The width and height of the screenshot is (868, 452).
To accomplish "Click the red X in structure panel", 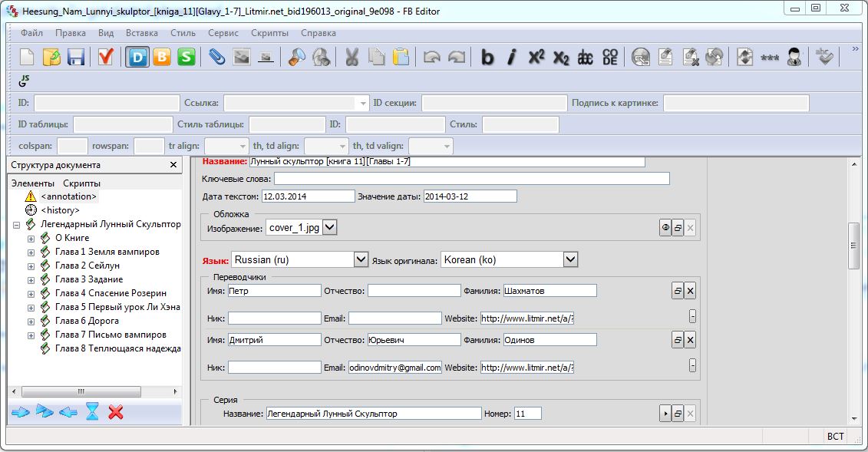I will 116,413.
